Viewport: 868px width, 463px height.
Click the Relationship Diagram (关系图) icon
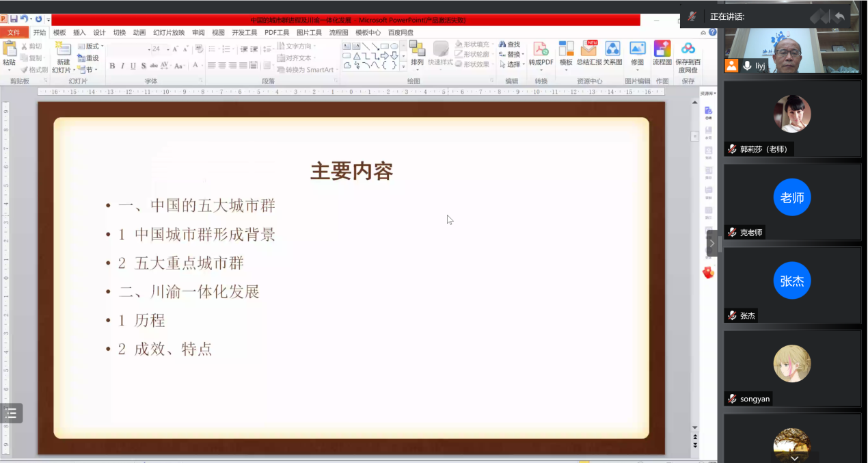tap(612, 53)
